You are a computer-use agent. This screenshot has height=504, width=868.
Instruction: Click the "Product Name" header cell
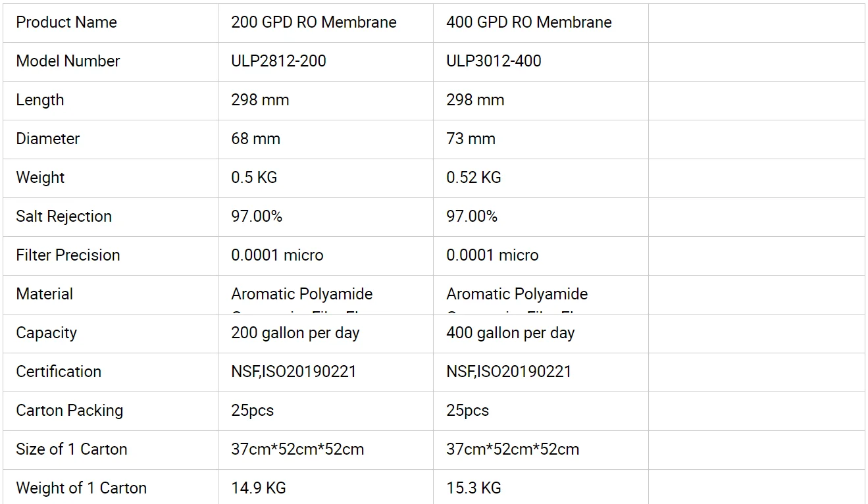coord(66,22)
